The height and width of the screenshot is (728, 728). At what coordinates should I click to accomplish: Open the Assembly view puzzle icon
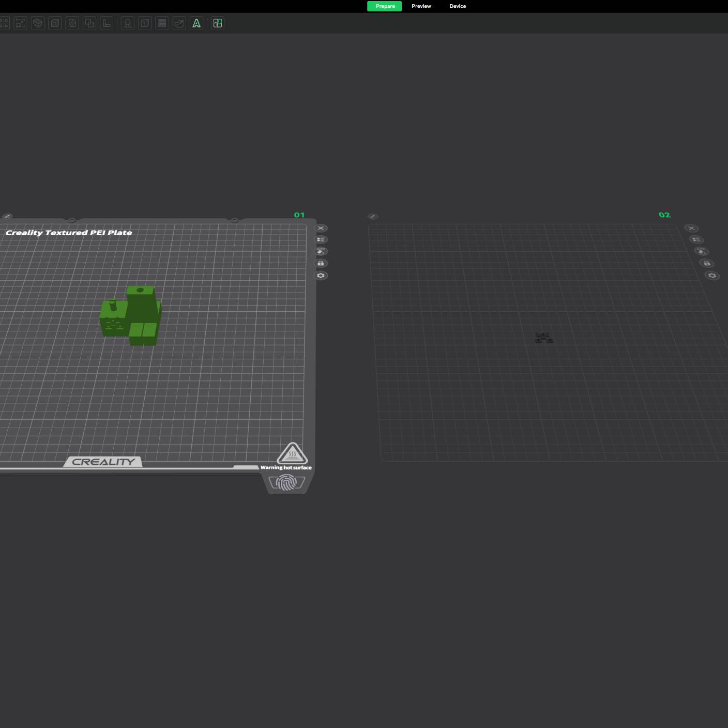click(x=218, y=23)
